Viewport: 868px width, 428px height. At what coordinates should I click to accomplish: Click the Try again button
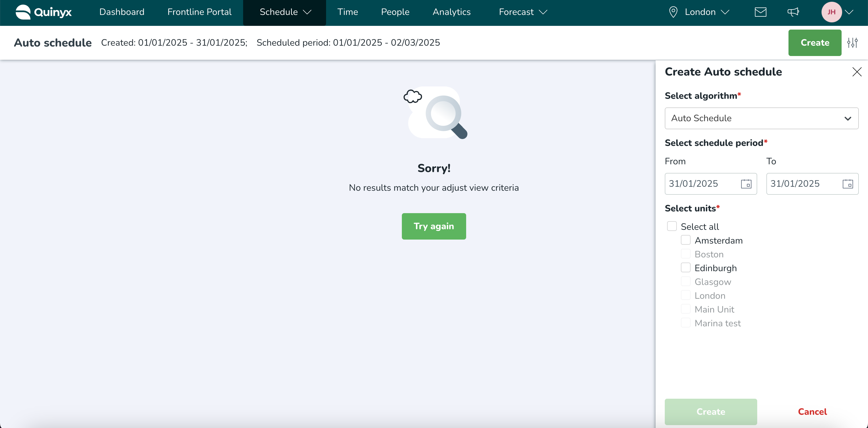pyautogui.click(x=434, y=226)
